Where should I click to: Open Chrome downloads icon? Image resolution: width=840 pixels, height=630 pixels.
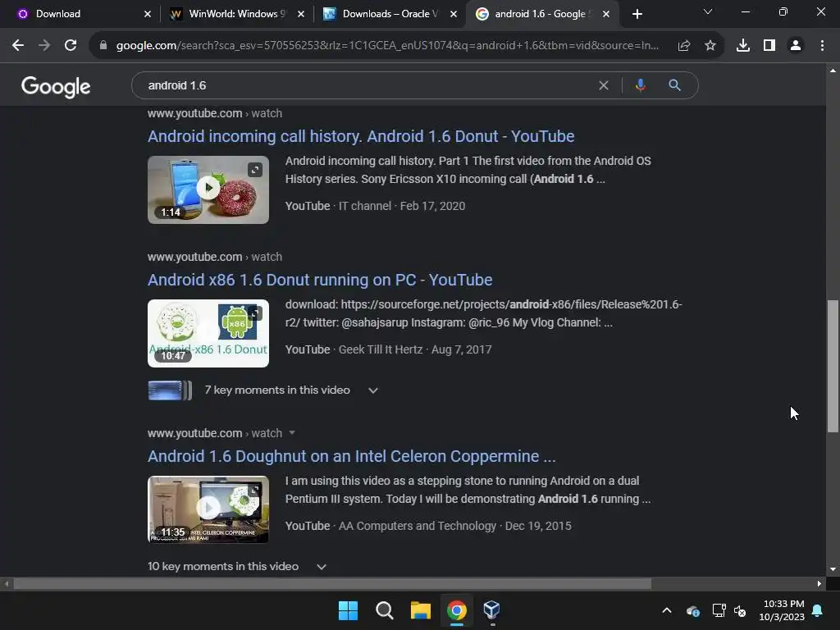click(743, 46)
